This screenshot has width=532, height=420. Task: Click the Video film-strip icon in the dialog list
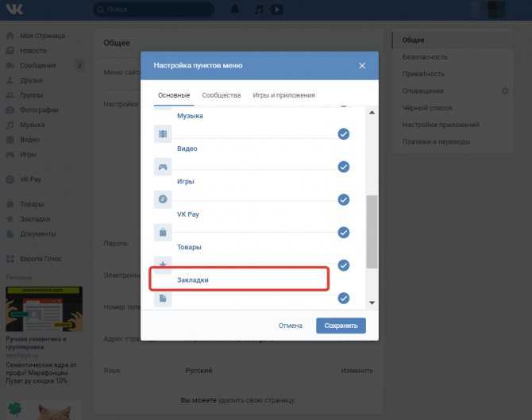point(163,134)
